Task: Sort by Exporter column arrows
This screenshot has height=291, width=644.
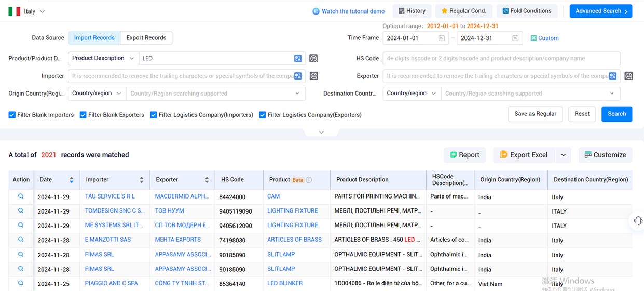Action: 207,180
